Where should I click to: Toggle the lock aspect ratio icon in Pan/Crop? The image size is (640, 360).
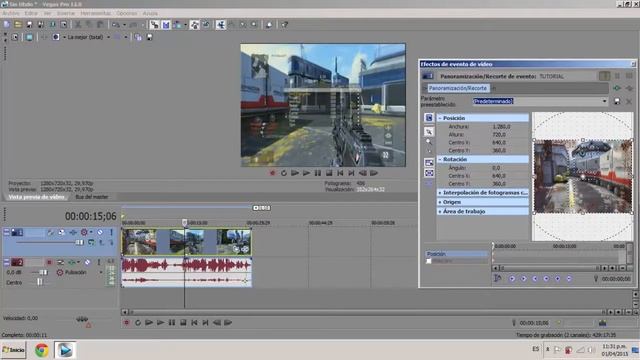pos(429,163)
